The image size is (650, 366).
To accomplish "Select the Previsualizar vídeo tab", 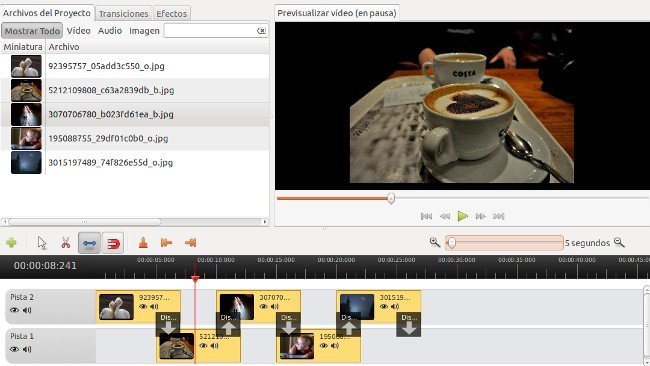I will point(337,13).
